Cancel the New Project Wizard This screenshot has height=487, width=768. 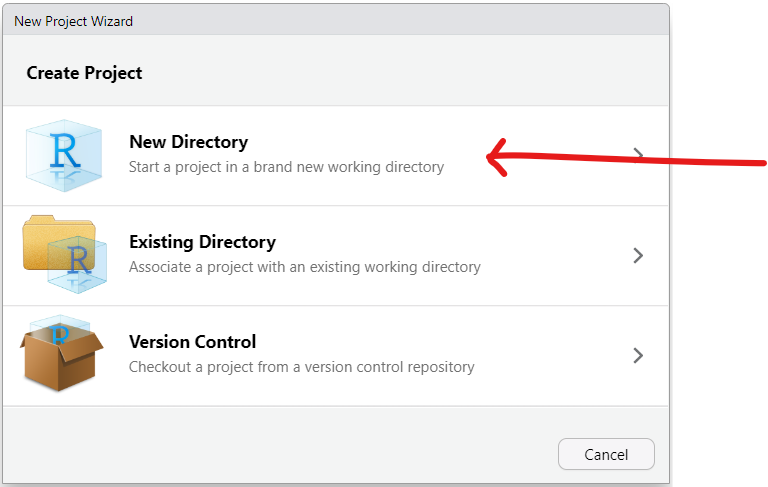pos(606,454)
